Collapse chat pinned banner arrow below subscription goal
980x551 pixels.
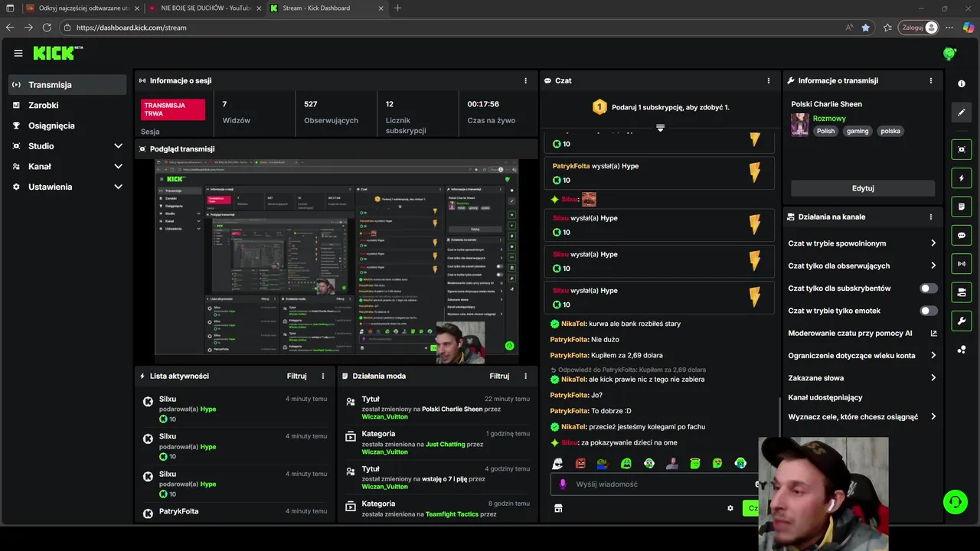(660, 128)
